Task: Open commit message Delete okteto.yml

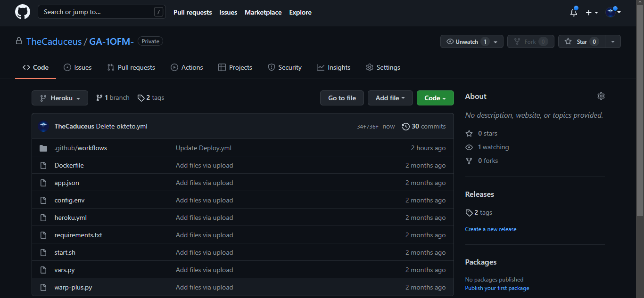Action: tap(122, 126)
